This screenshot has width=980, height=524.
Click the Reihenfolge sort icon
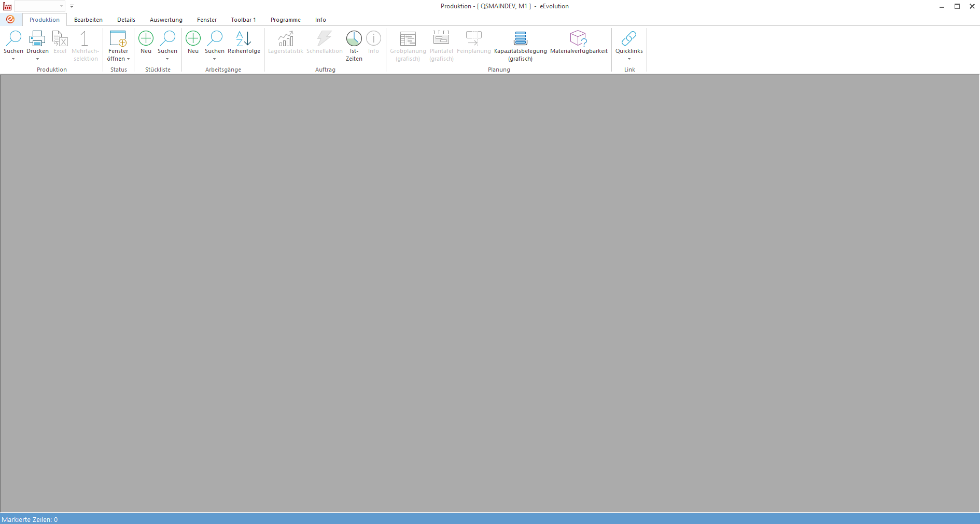pos(244,38)
